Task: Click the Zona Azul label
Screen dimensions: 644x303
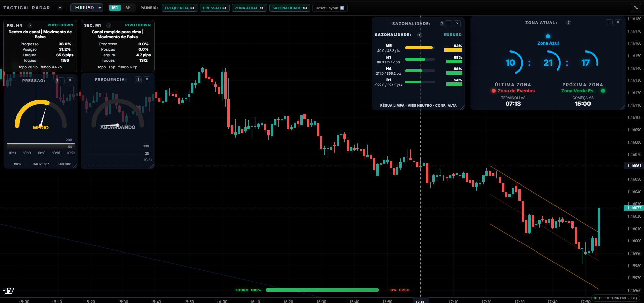Action: pos(548,43)
